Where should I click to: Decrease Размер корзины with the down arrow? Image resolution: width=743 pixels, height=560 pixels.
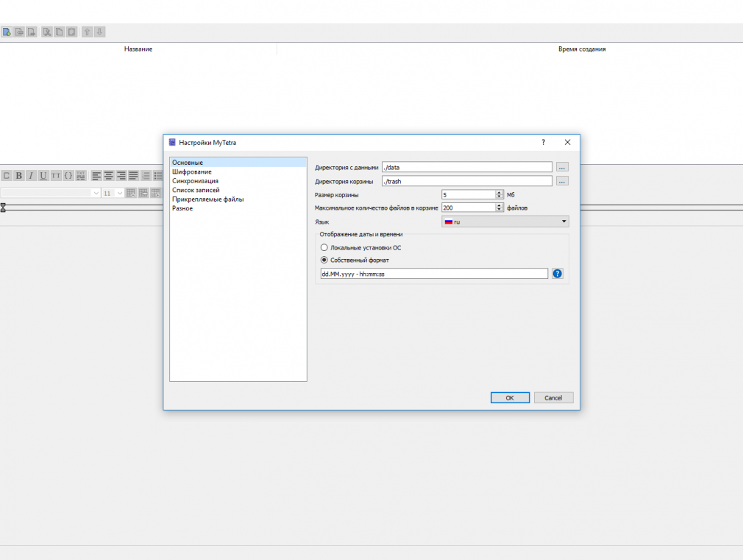tap(499, 196)
